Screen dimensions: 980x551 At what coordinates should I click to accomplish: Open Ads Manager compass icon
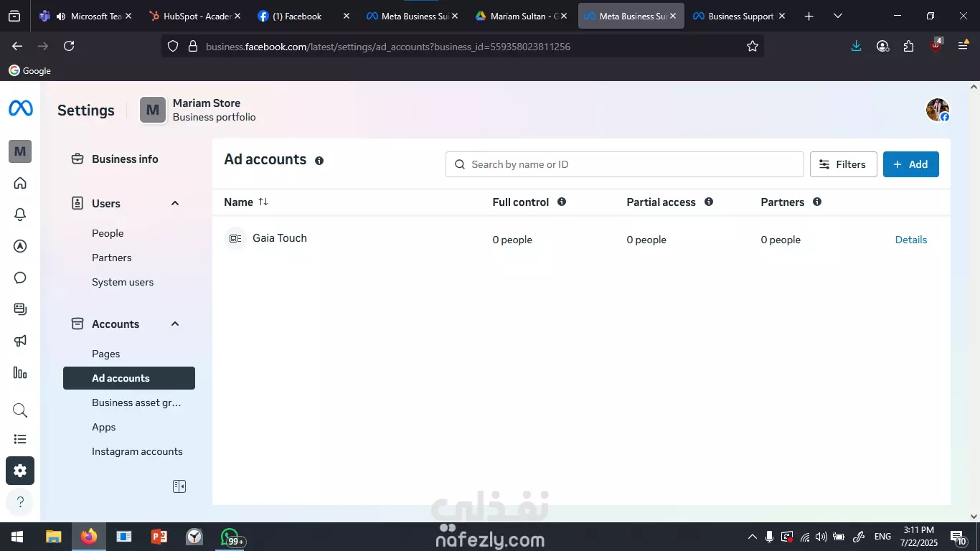20,246
